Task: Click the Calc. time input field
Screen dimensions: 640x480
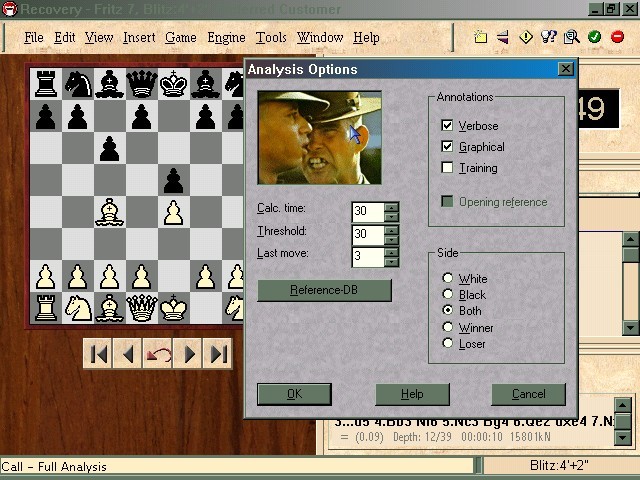Action: tap(368, 212)
